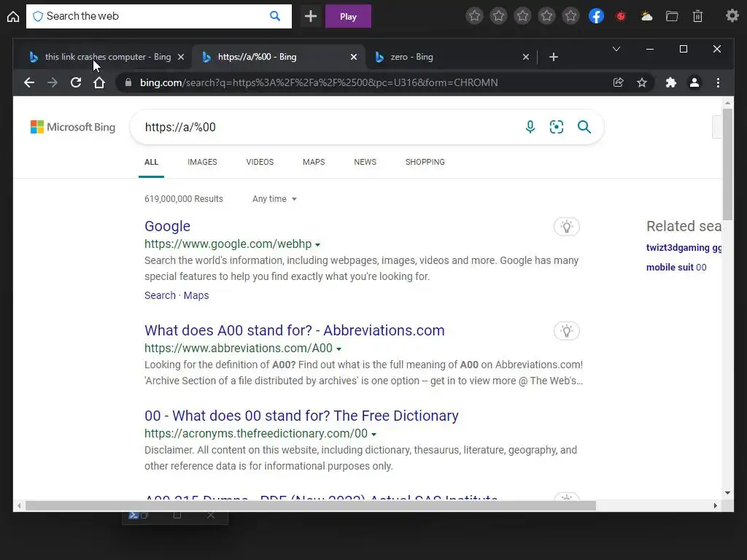Click the fifth star bookmark slot
747x560 pixels.
tap(570, 16)
